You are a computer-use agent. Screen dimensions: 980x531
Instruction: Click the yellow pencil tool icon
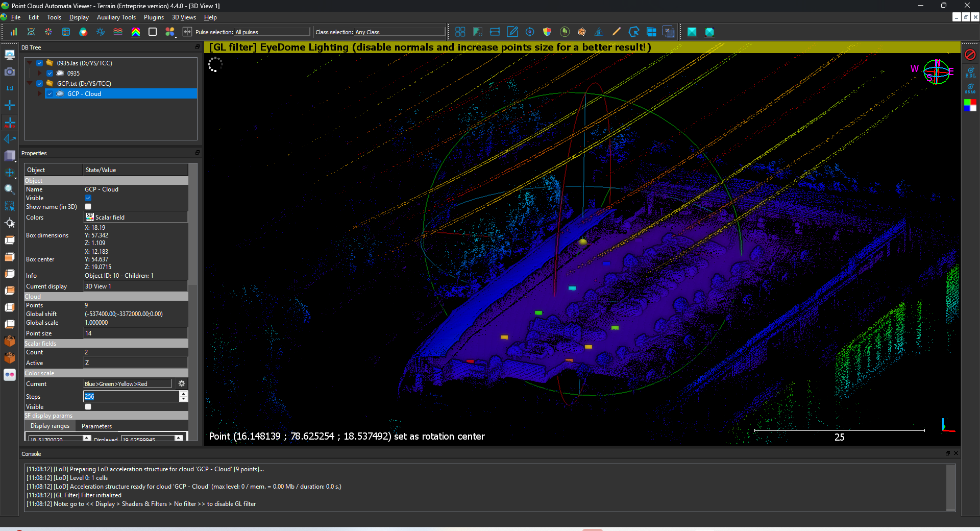click(x=616, y=32)
